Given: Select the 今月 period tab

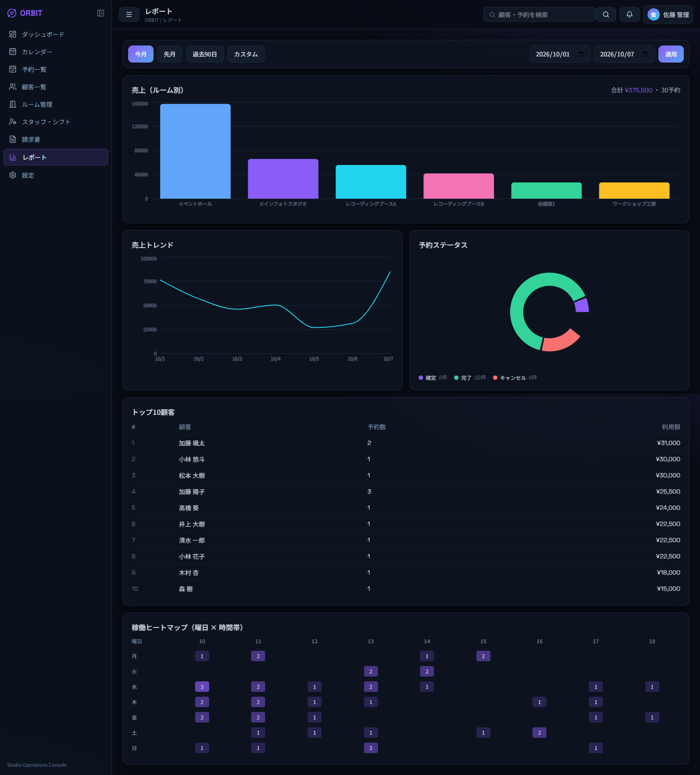Looking at the screenshot, I should point(141,54).
